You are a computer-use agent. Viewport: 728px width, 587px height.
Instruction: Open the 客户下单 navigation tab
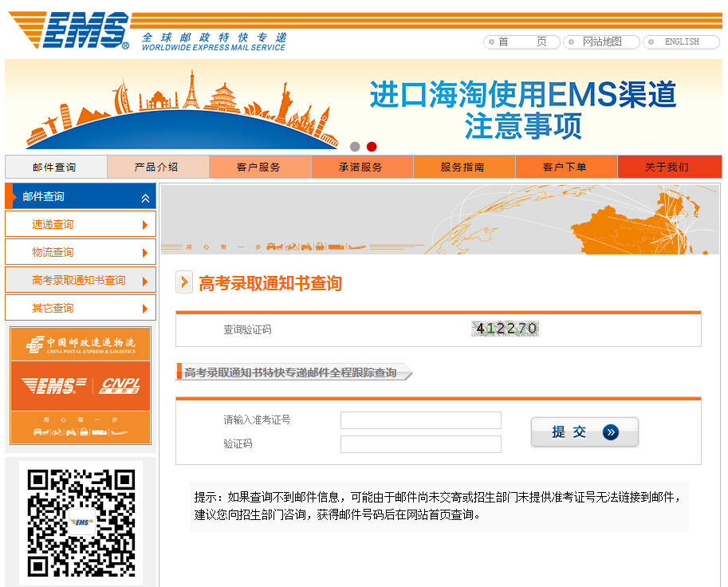[x=566, y=167]
